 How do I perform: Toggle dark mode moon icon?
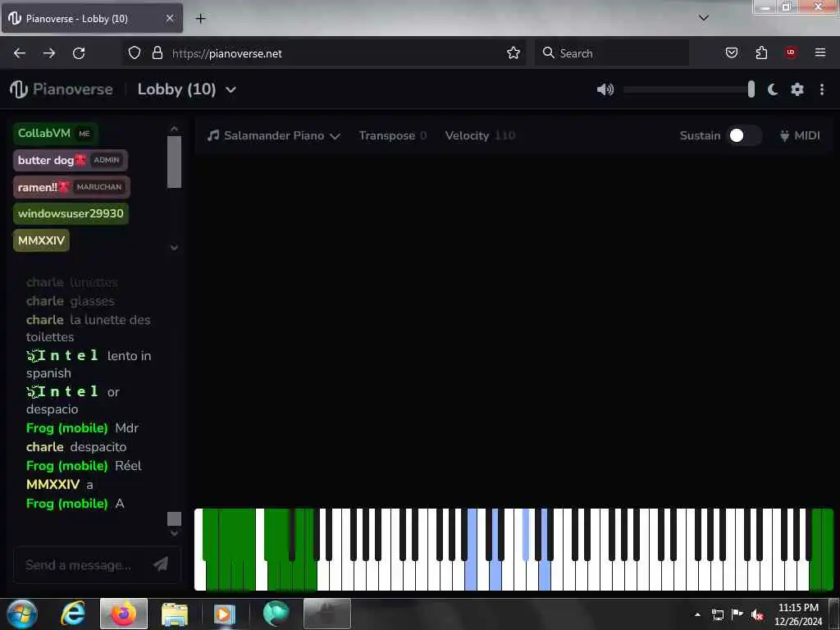pyautogui.click(x=773, y=89)
